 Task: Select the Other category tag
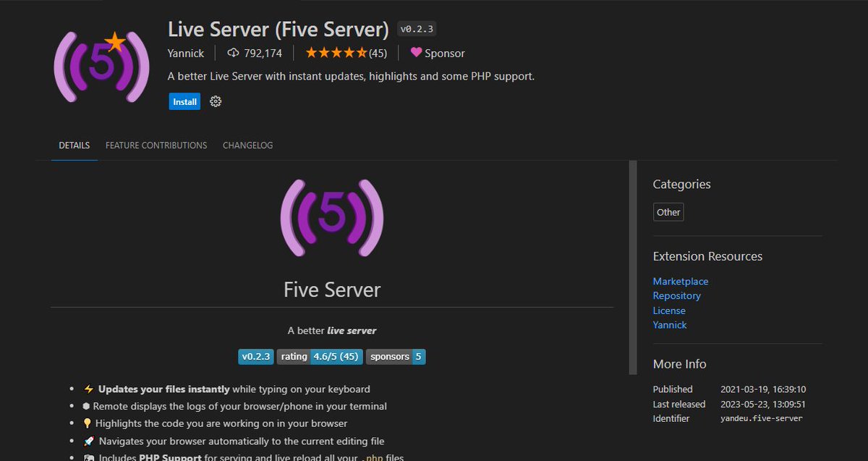click(x=668, y=212)
